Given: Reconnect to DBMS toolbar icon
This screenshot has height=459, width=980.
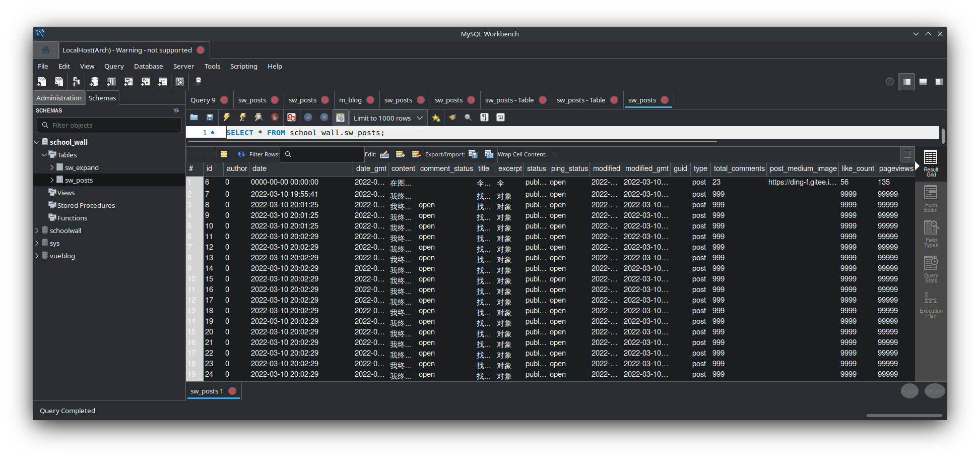Looking at the screenshot, I should click(198, 81).
